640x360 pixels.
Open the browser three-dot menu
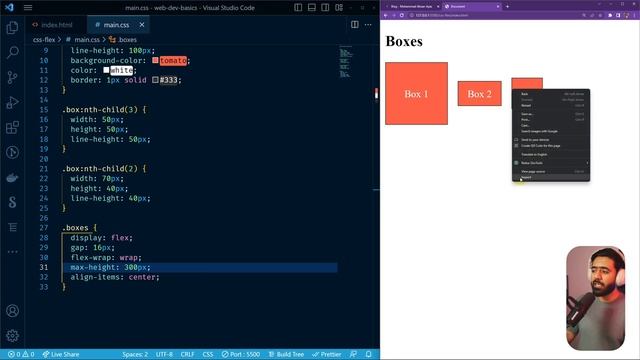coord(635,15)
